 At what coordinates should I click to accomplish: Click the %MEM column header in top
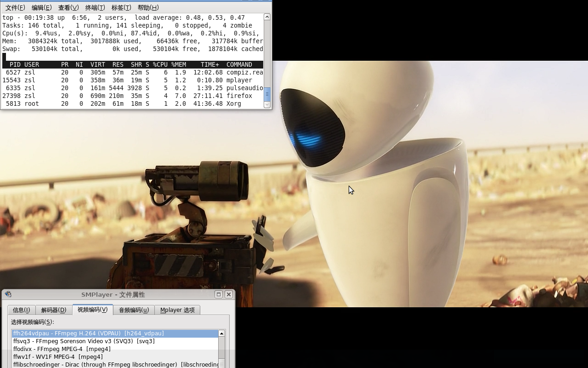coord(179,65)
